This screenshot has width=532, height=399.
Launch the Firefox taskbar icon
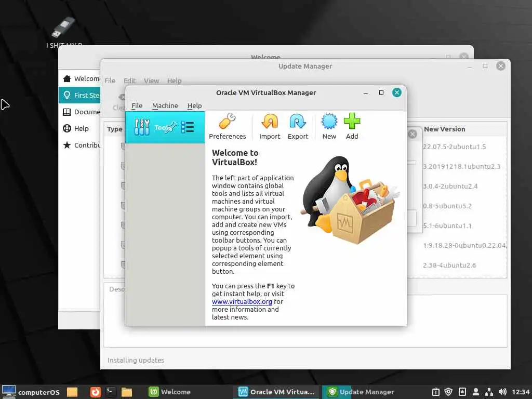pyautogui.click(x=96, y=392)
